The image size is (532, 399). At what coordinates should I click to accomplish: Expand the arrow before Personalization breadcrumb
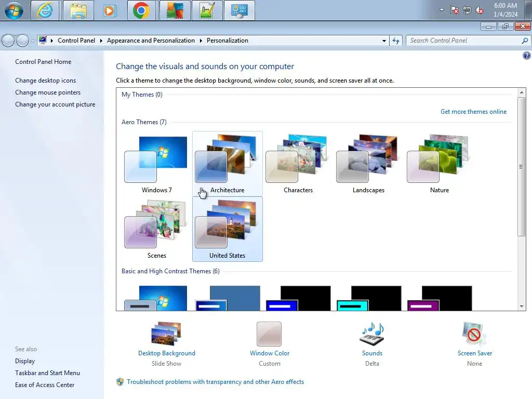[201, 41]
